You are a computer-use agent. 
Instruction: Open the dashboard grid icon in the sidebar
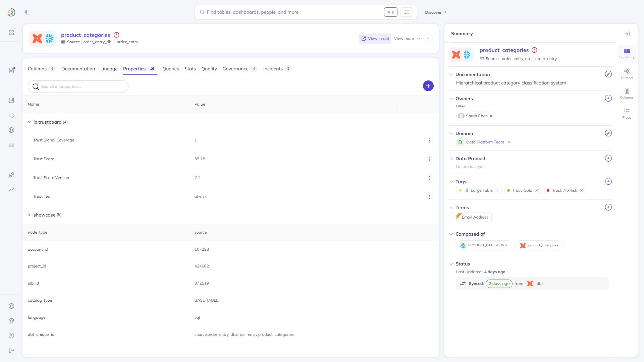point(11,33)
